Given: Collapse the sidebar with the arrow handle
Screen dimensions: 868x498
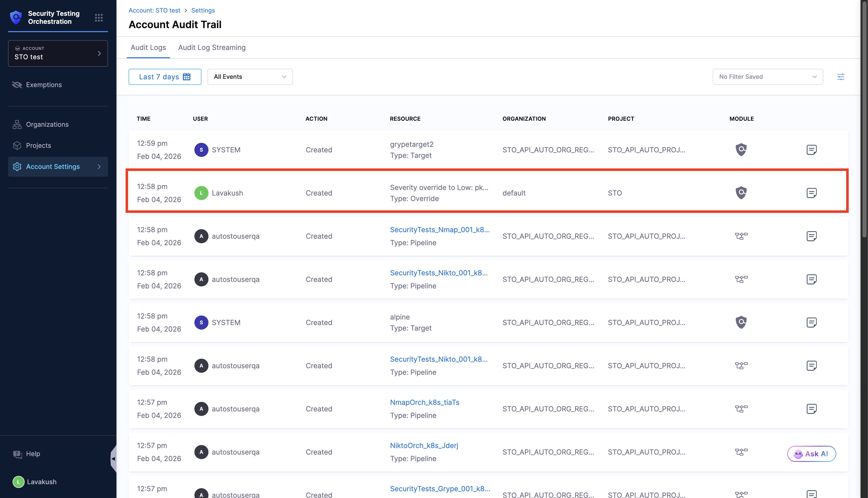Looking at the screenshot, I should [x=113, y=459].
